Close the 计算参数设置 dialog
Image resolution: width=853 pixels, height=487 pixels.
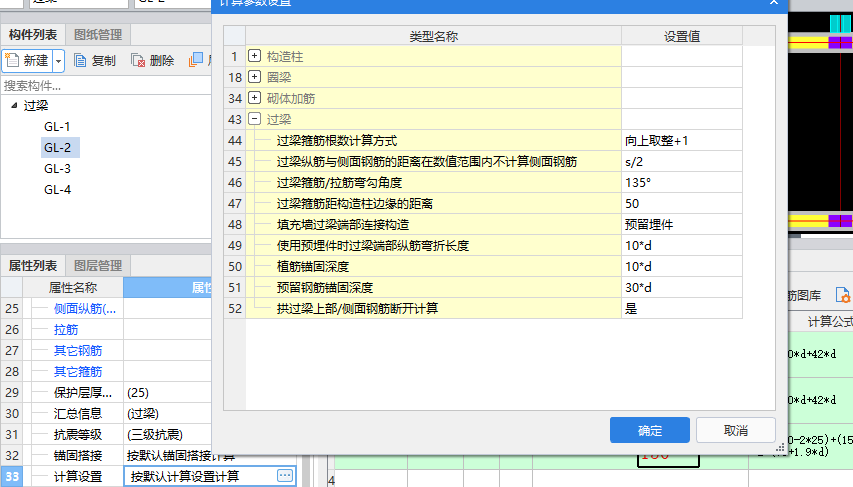point(774,3)
